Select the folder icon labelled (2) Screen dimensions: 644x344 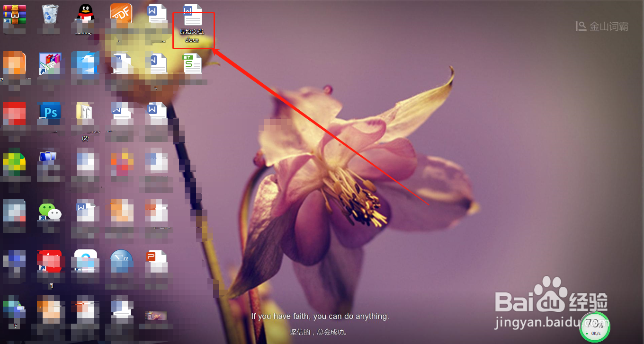(x=85, y=114)
